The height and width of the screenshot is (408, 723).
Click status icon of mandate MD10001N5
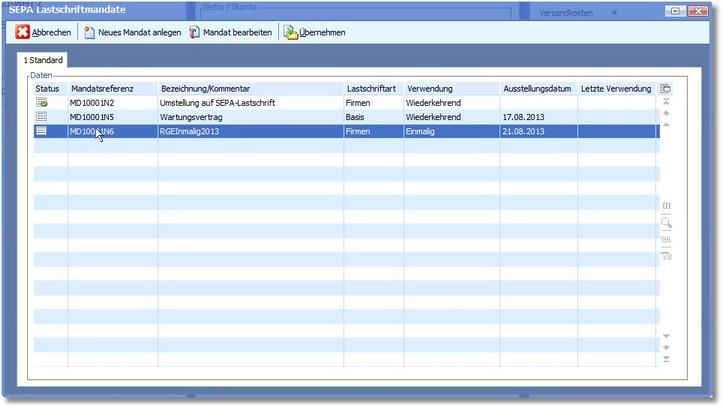[x=42, y=117]
